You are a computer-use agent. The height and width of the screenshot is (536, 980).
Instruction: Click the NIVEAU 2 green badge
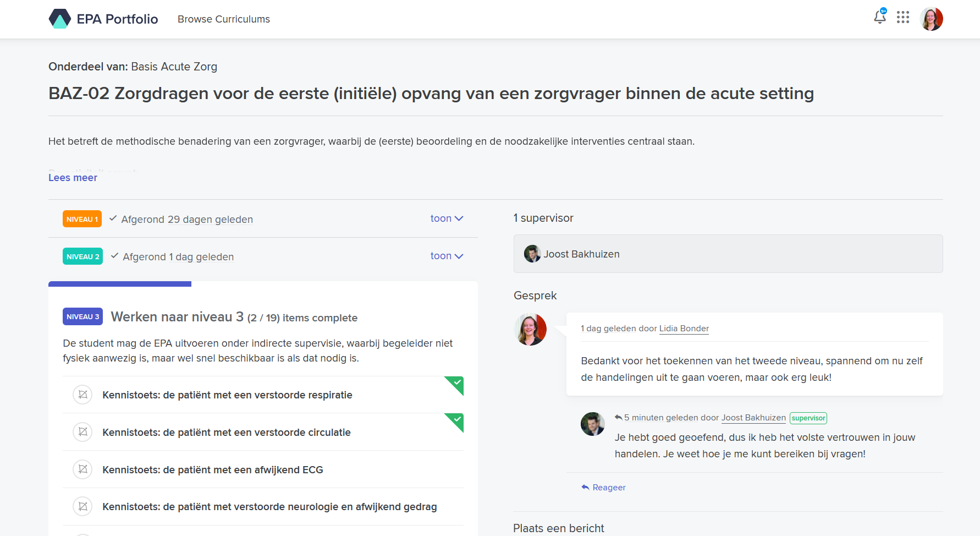[x=82, y=256]
